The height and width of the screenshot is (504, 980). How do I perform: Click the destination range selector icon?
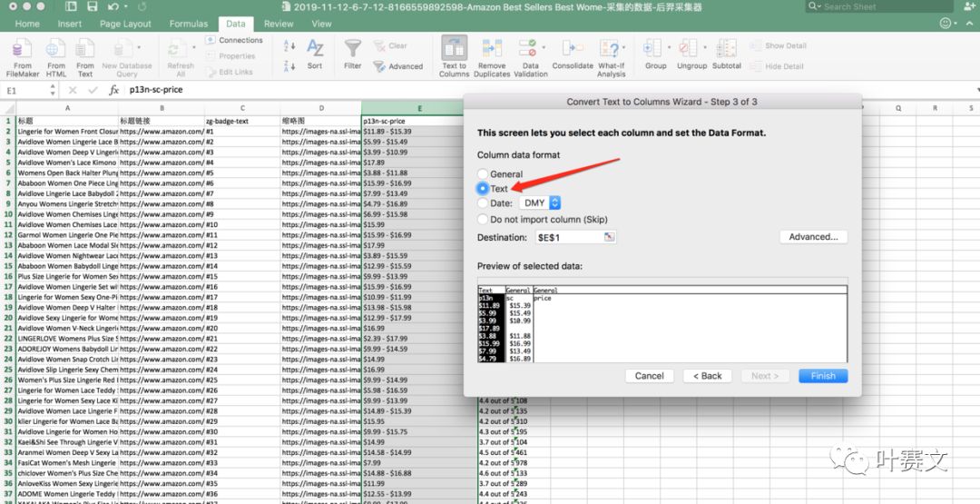pyautogui.click(x=610, y=237)
